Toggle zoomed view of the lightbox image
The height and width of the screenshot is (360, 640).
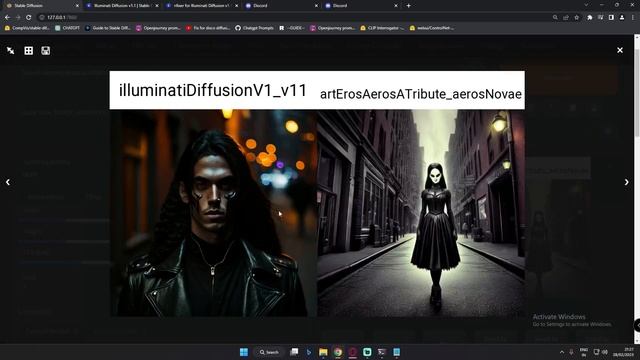pyautogui.click(x=11, y=51)
